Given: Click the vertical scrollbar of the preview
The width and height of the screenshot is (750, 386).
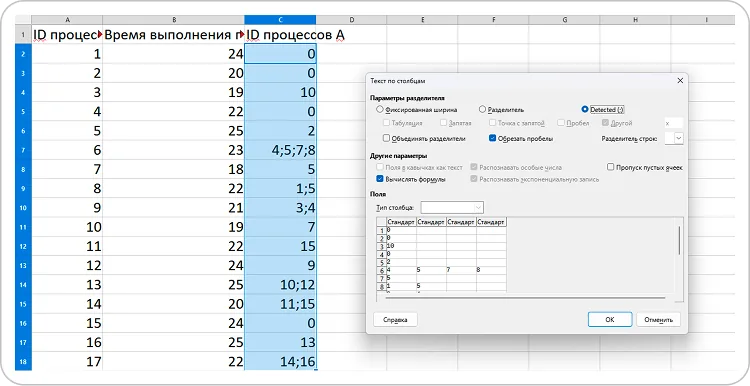Looking at the screenshot, I should click(679, 241).
